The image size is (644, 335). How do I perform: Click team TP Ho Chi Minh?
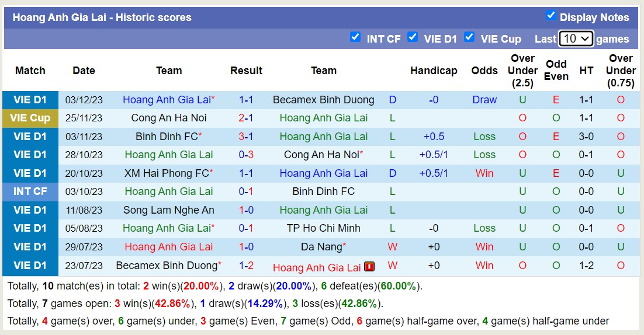(324, 228)
